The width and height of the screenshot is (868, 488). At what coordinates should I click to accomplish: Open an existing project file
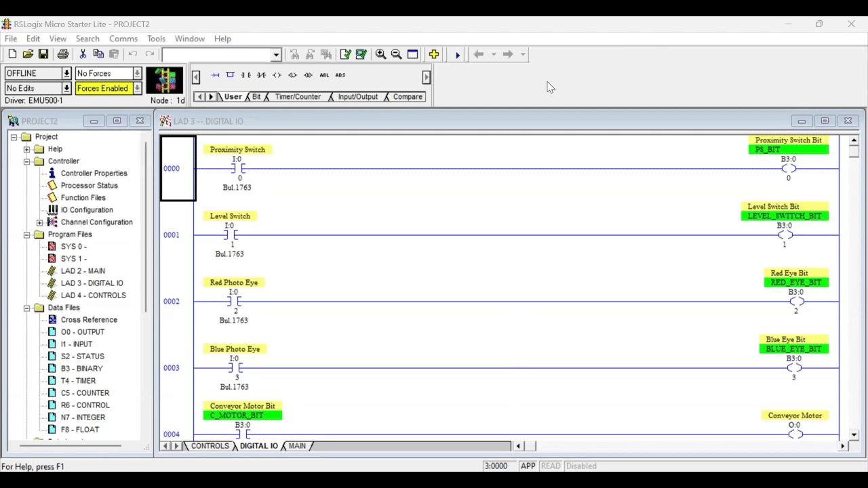pos(28,54)
